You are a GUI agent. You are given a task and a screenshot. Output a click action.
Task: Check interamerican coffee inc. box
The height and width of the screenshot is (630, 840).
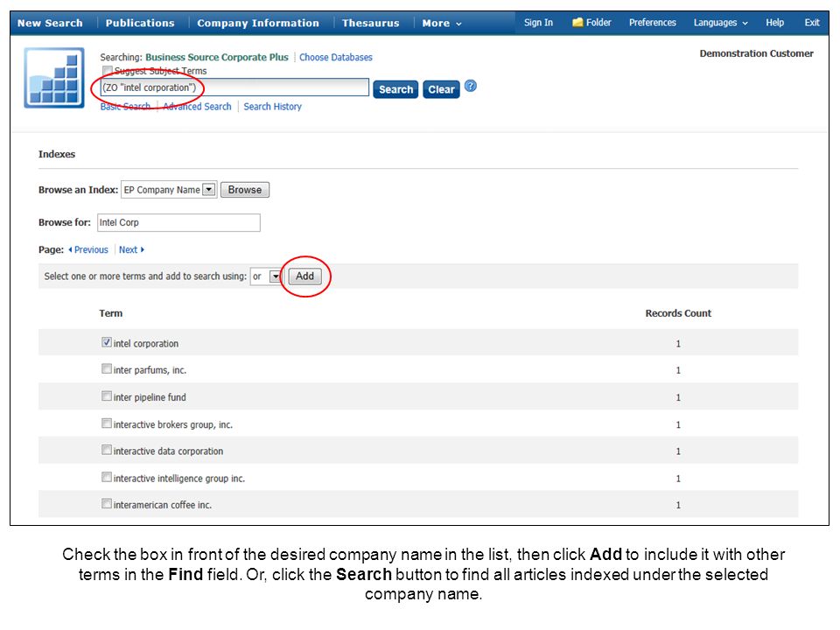coord(107,504)
